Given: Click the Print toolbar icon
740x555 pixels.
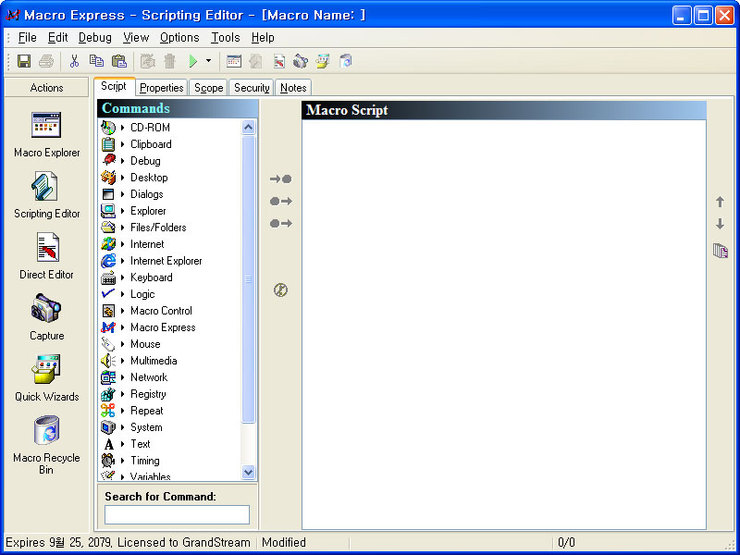Looking at the screenshot, I should tap(46, 61).
